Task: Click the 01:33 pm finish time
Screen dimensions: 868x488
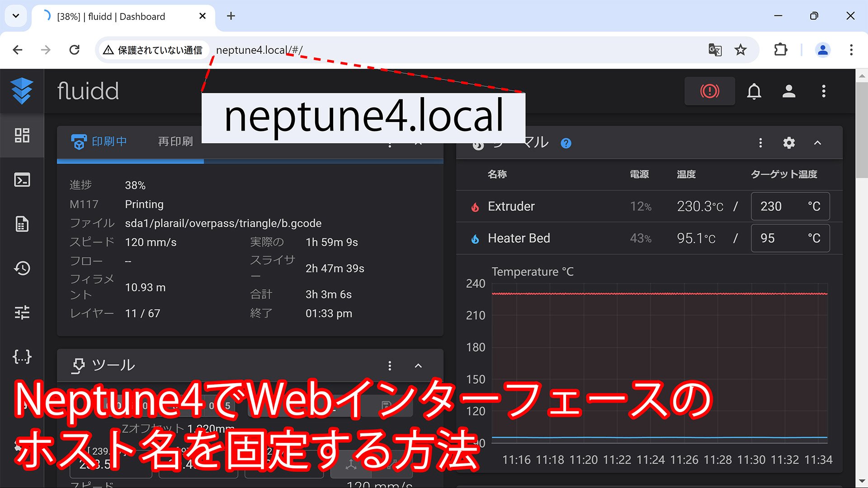Action: point(329,313)
